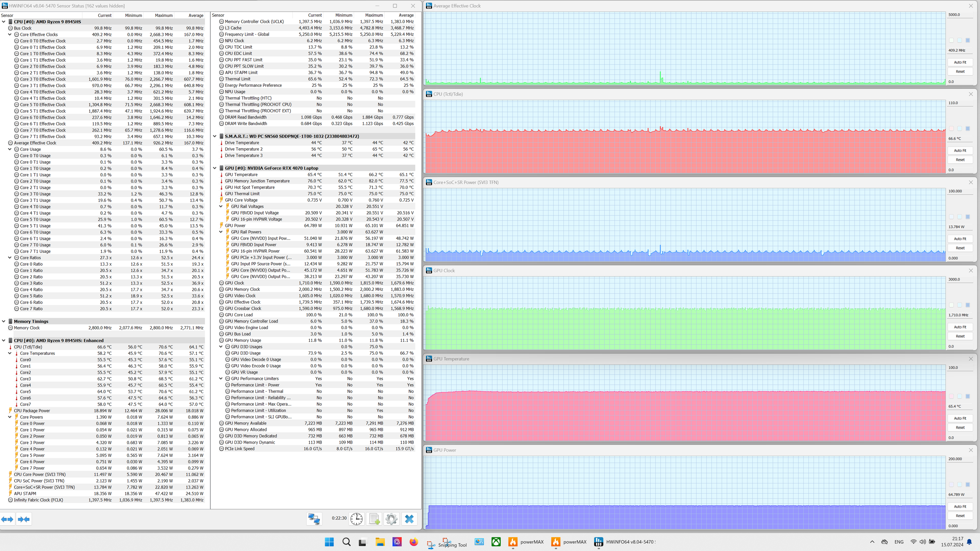The width and height of the screenshot is (980, 551).
Task: Click the clock reset timer icon
Action: (x=356, y=519)
